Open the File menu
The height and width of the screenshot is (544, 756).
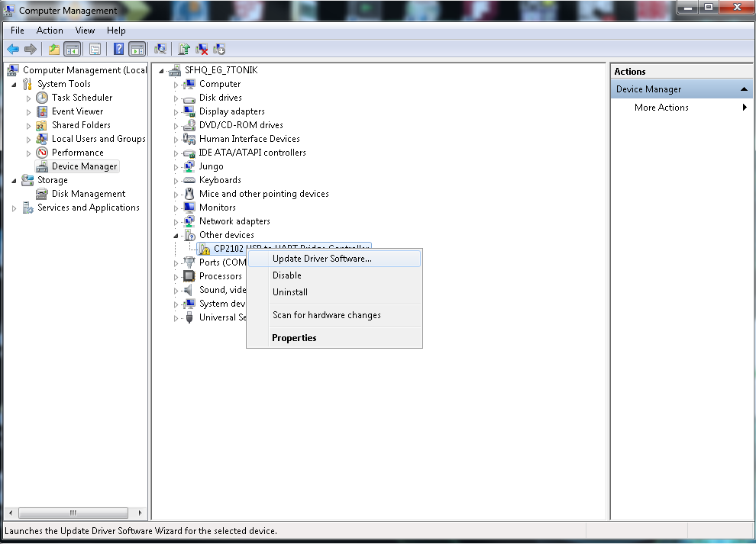[x=18, y=31]
